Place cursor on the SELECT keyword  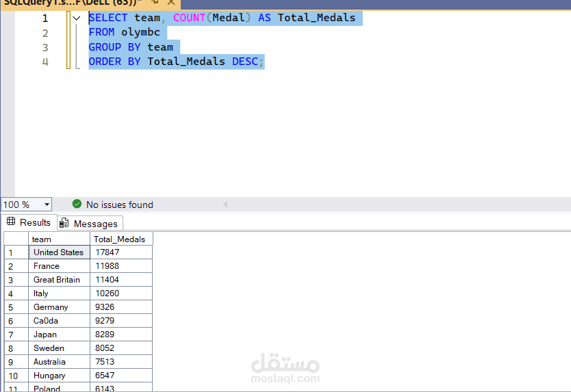(x=108, y=18)
